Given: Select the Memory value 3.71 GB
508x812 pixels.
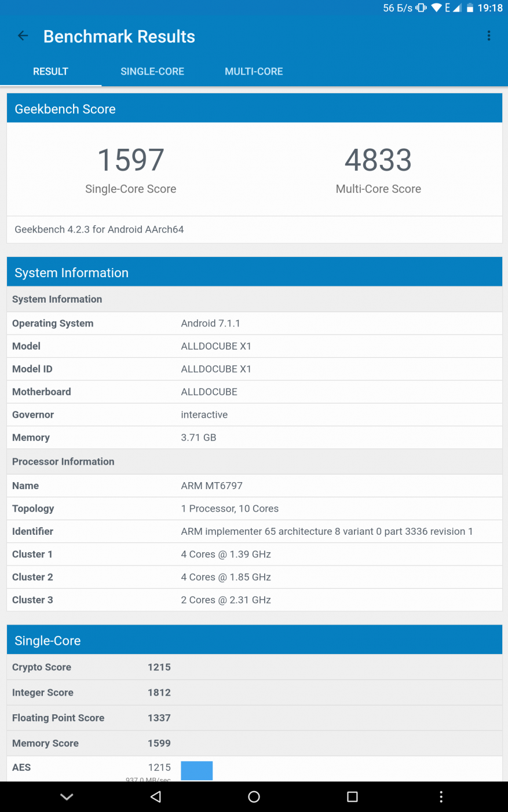Looking at the screenshot, I should tap(199, 438).
